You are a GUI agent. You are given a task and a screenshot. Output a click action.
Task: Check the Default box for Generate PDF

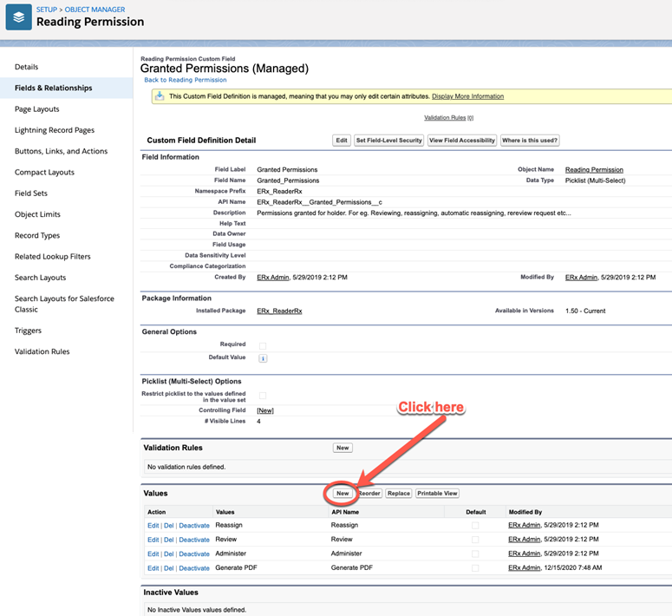474,568
